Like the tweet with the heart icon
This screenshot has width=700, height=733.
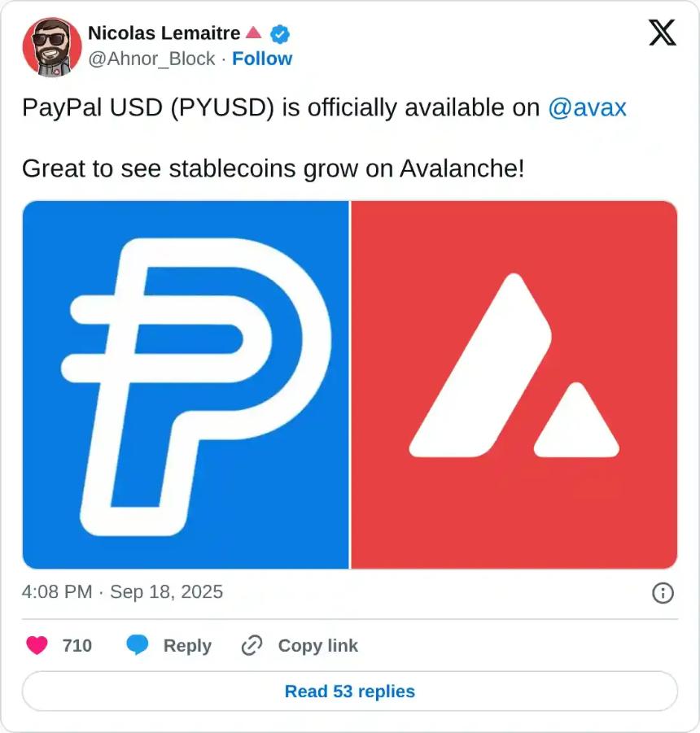coord(36,645)
